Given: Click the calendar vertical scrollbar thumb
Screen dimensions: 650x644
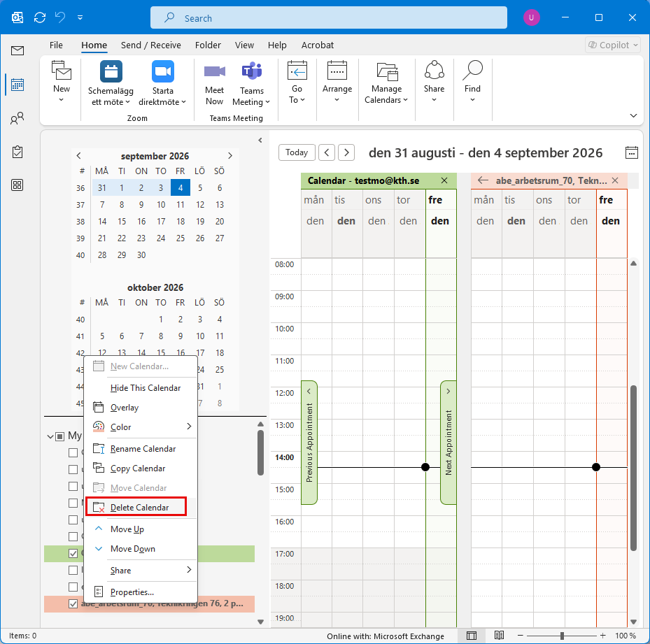Looking at the screenshot, I should 633,468.
